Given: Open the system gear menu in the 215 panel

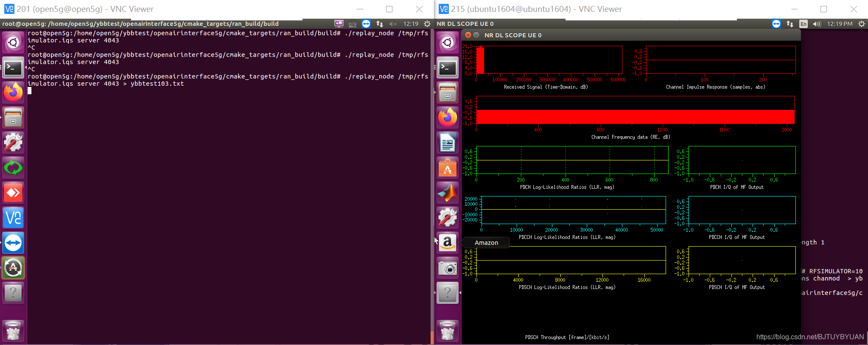Looking at the screenshot, I should pyautogui.click(x=861, y=24).
